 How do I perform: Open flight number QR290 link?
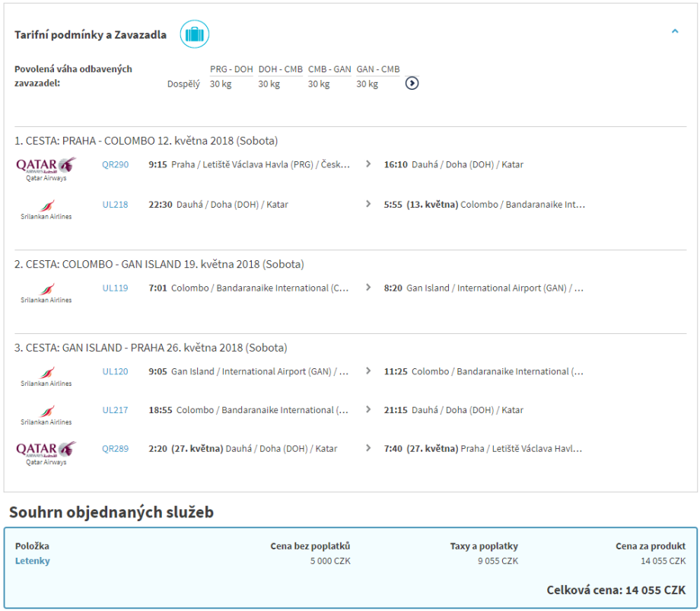(x=116, y=164)
